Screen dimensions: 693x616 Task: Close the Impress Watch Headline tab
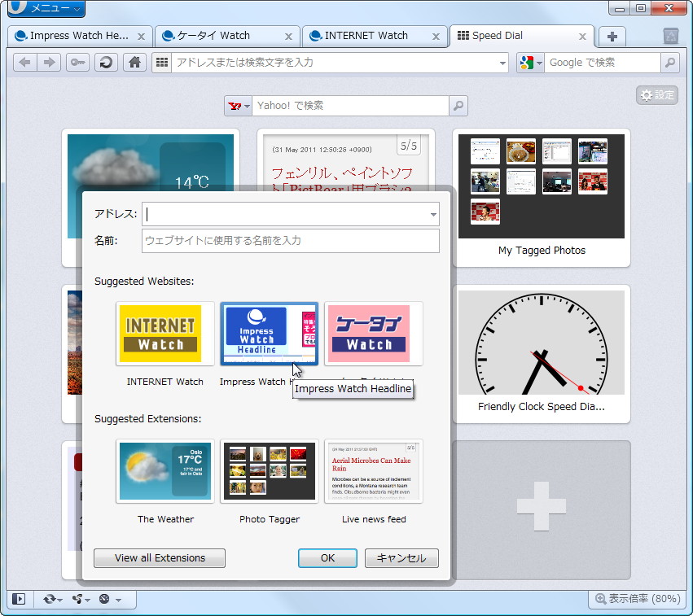(142, 37)
